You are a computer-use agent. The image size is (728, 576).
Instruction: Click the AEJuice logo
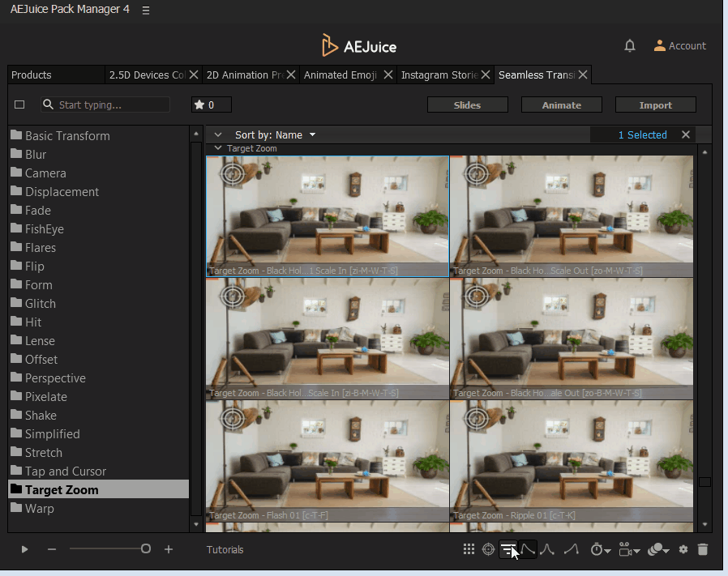pyautogui.click(x=359, y=45)
